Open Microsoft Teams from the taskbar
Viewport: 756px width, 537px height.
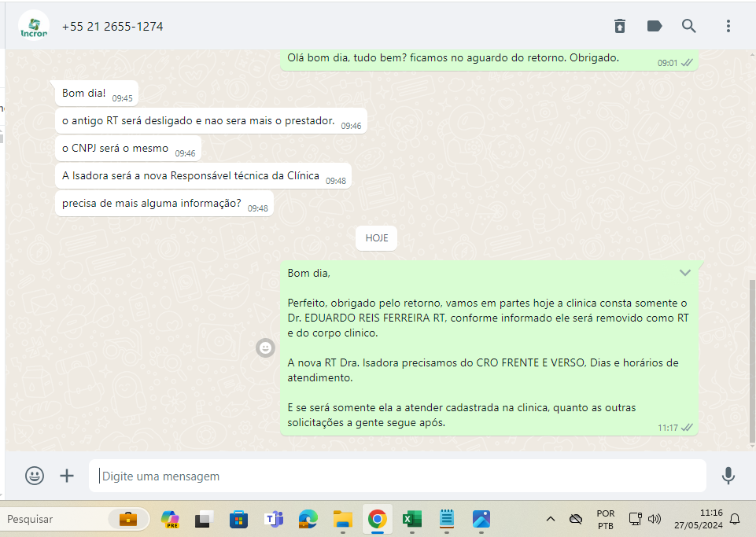click(x=274, y=519)
